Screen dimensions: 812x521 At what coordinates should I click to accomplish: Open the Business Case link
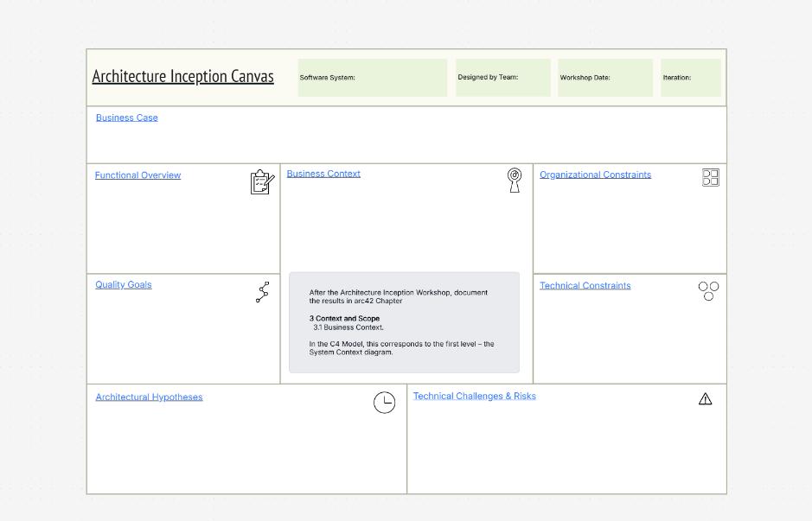(126, 118)
